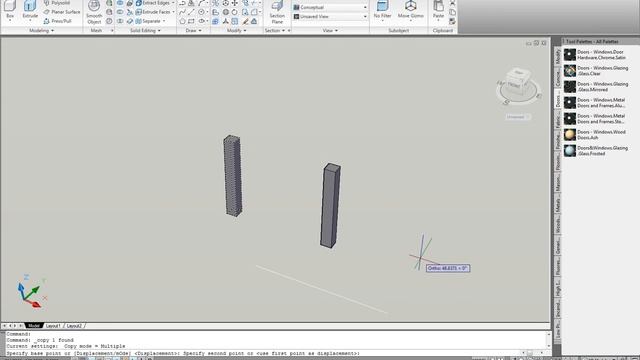Select Glazing Glass Mirrored material
Viewport: 640px width, 360px height.
pyautogui.click(x=597, y=87)
